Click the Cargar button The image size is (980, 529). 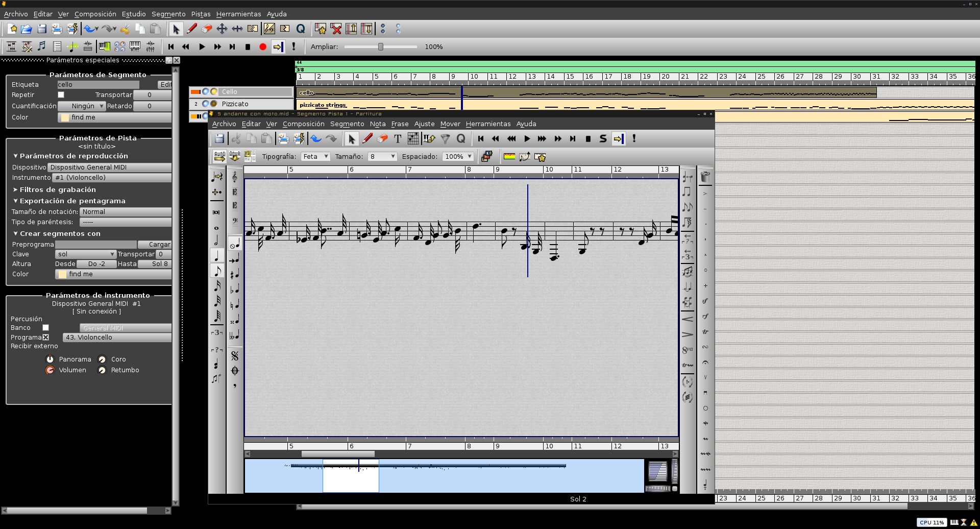coord(159,245)
